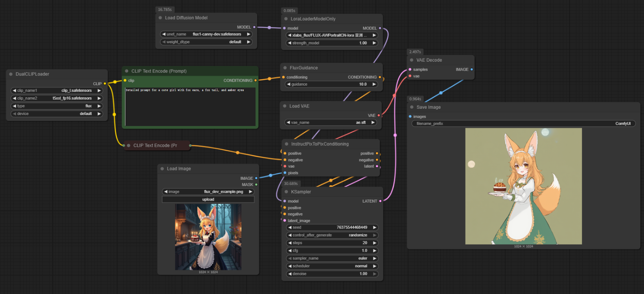This screenshot has width=644, height=294.
Task: Decrease steps with its left arrow
Action: click(290, 243)
